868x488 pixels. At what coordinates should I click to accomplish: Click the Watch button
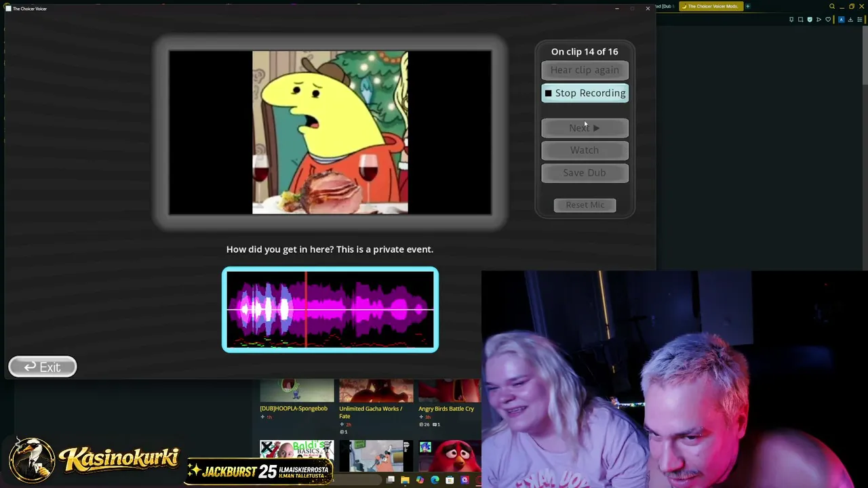(x=585, y=150)
